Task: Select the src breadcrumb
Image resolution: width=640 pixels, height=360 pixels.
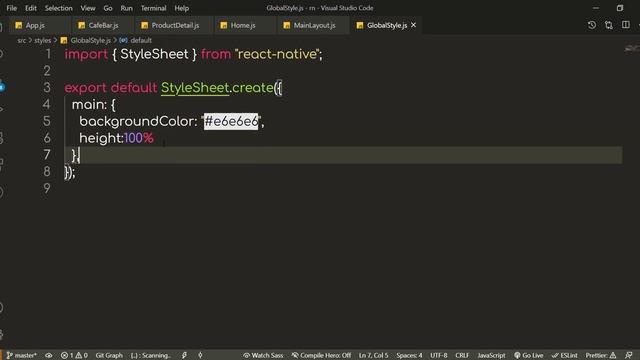Action: click(22, 40)
